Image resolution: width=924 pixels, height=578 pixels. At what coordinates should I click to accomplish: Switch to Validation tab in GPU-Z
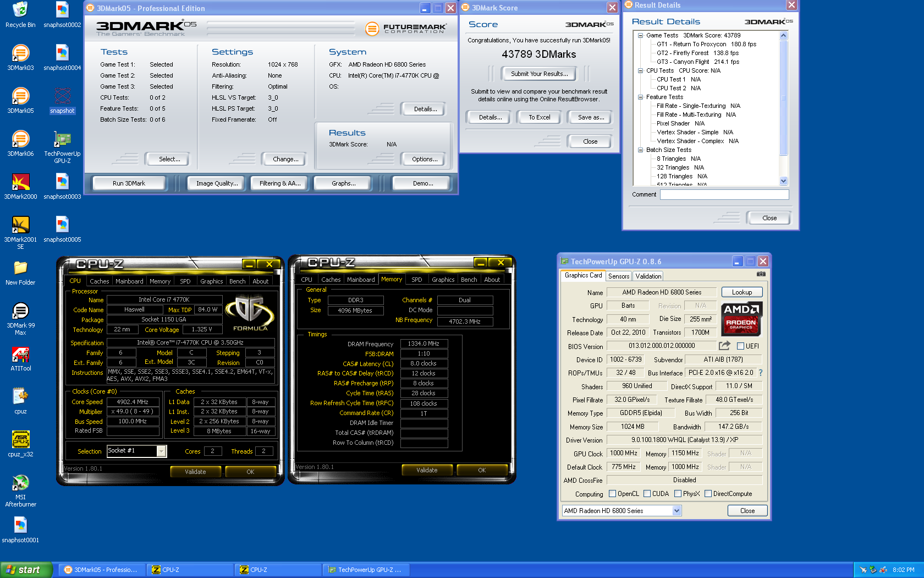[x=648, y=276]
